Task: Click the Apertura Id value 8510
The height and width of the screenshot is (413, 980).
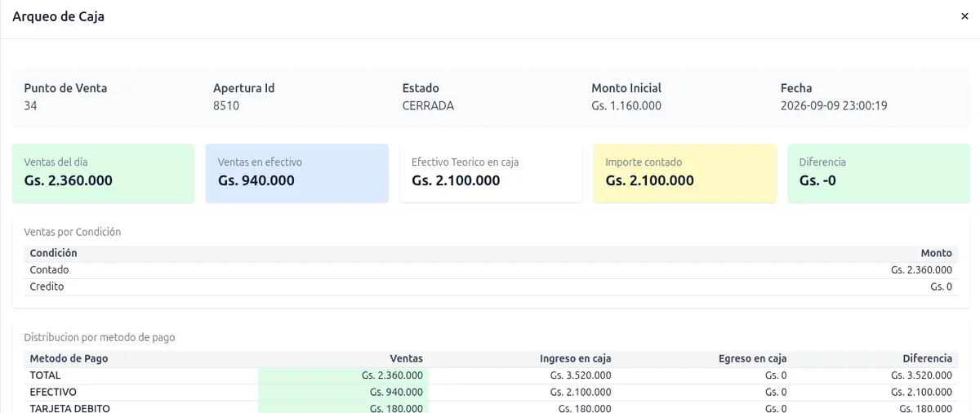Action: [x=226, y=106]
